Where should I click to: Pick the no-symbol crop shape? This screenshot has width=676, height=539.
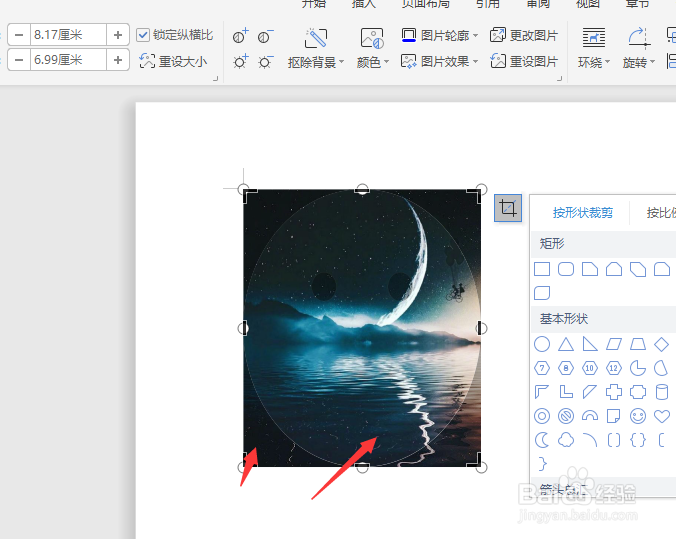[x=566, y=416]
